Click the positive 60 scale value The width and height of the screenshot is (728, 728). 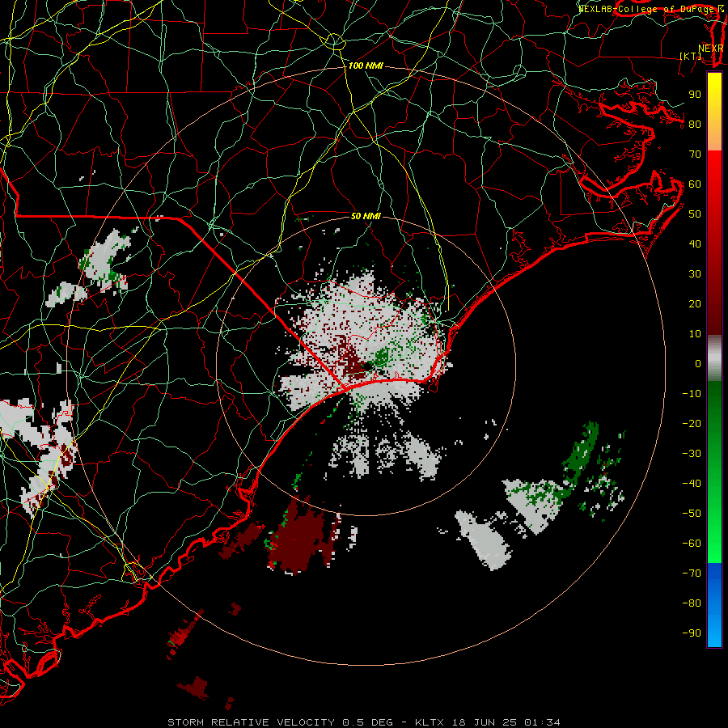click(695, 184)
